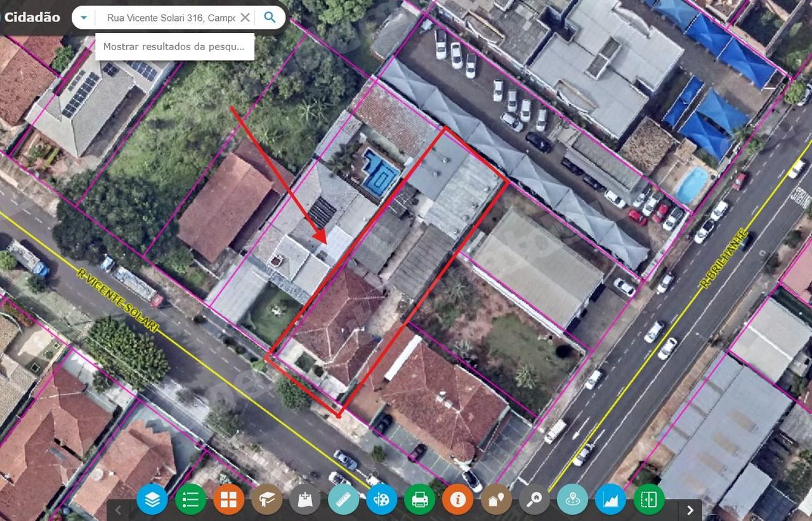Open the orange basemap gallery grid
Image resolution: width=812 pixels, height=521 pixels.
click(228, 499)
